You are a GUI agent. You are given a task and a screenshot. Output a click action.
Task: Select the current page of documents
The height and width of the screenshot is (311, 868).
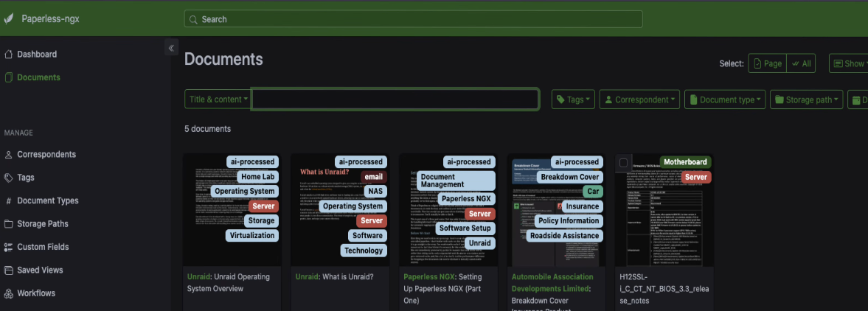point(767,63)
